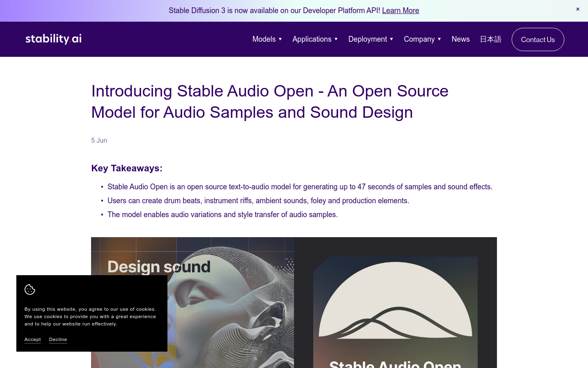This screenshot has width=588, height=368.
Task: Click the bullet about drum beats and riffs
Action: pyautogui.click(x=258, y=201)
